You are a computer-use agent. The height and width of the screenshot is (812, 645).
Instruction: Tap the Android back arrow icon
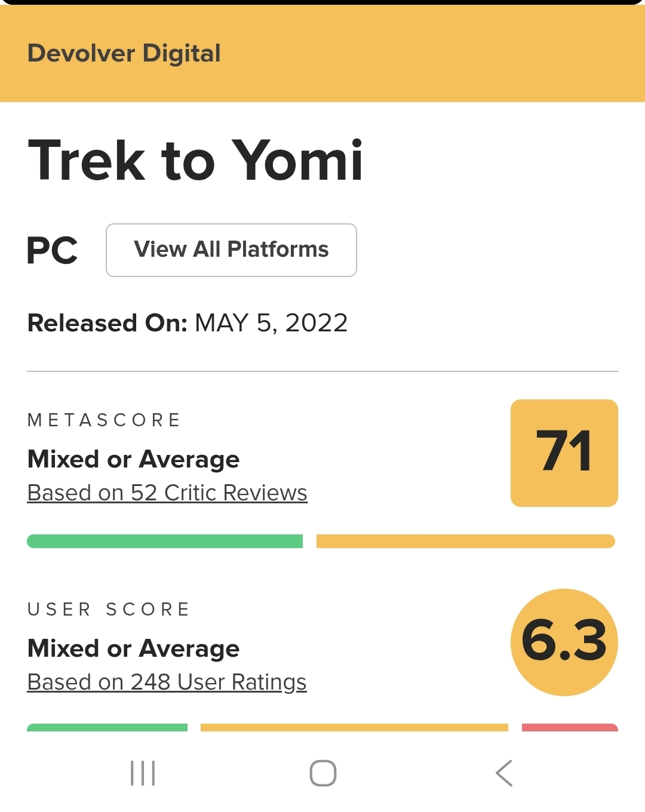tap(504, 773)
